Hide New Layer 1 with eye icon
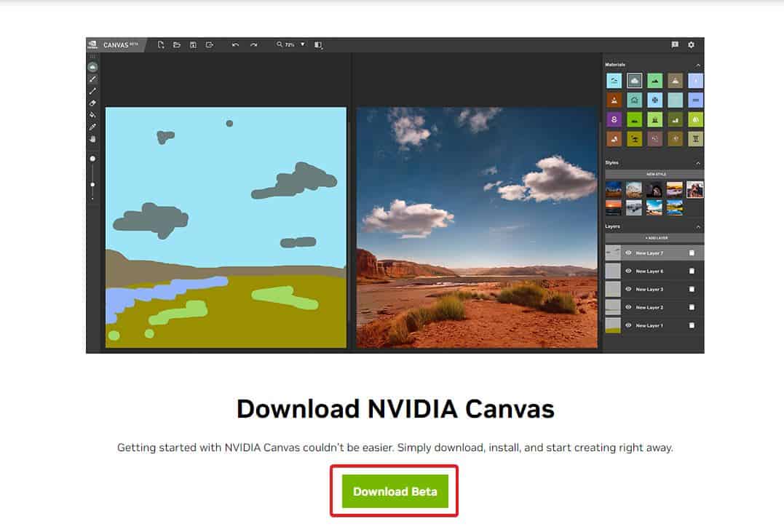784x532 pixels. point(628,325)
